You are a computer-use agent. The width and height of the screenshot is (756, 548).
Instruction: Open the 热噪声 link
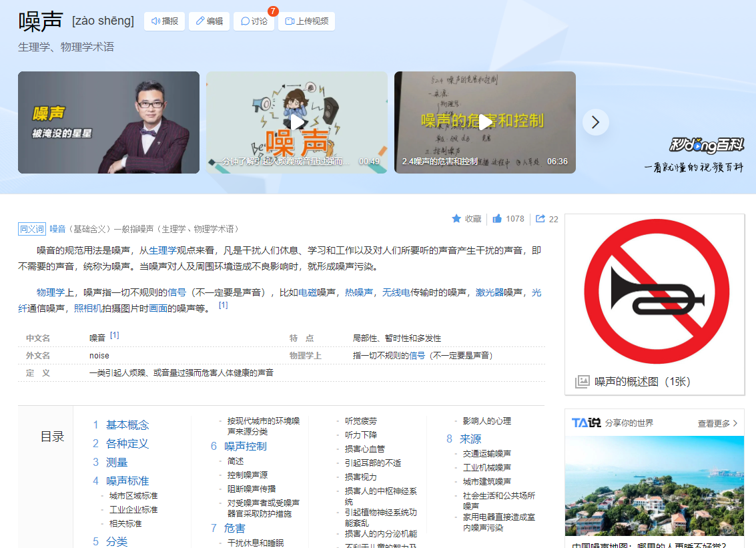pyautogui.click(x=359, y=292)
